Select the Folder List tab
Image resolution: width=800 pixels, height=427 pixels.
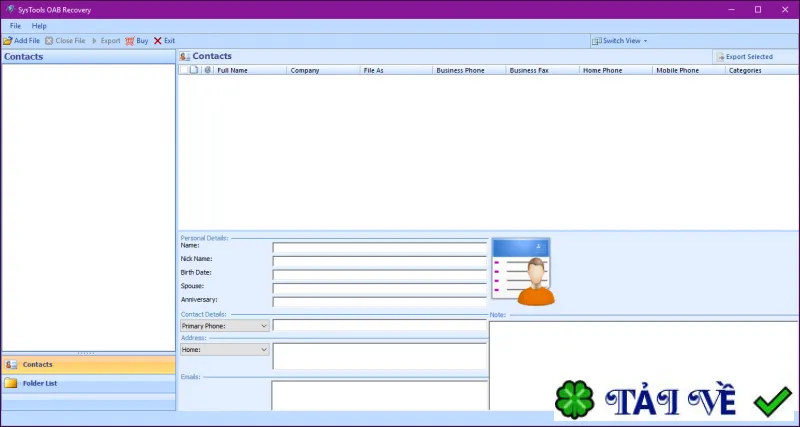pyautogui.click(x=88, y=383)
